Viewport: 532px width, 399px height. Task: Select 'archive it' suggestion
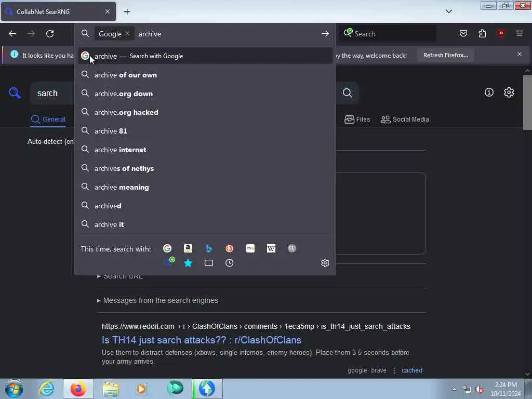(x=205, y=224)
